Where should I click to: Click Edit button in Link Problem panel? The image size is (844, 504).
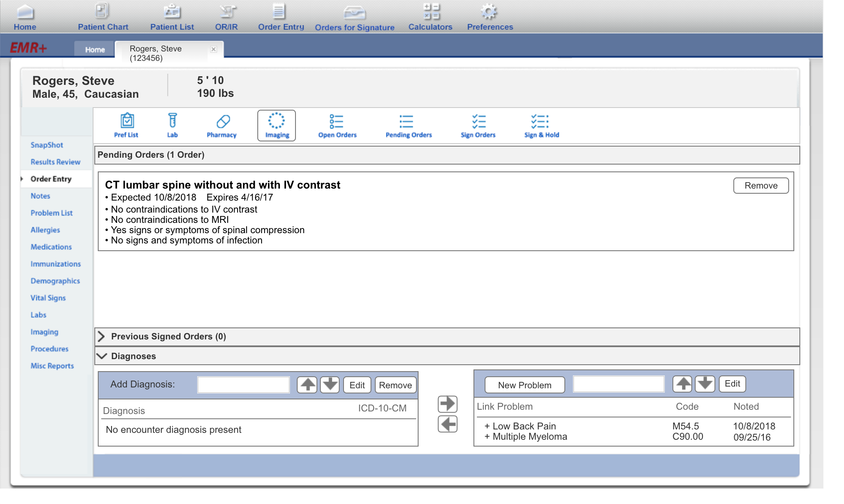pyautogui.click(x=732, y=384)
